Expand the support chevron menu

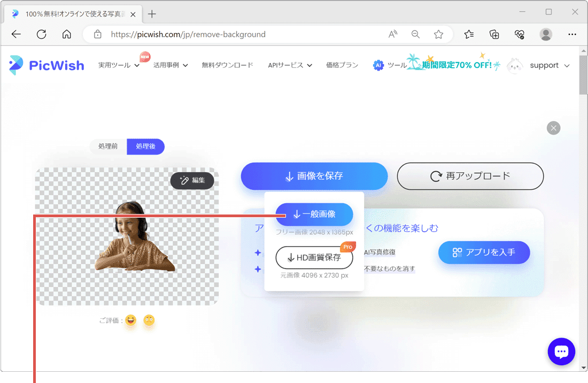point(567,65)
